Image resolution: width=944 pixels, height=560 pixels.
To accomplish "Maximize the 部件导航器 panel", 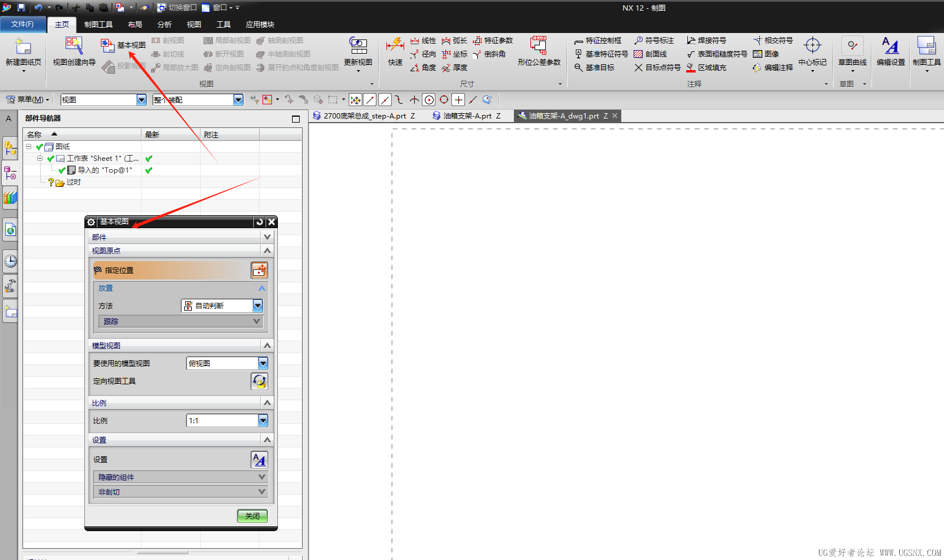I will [x=296, y=119].
